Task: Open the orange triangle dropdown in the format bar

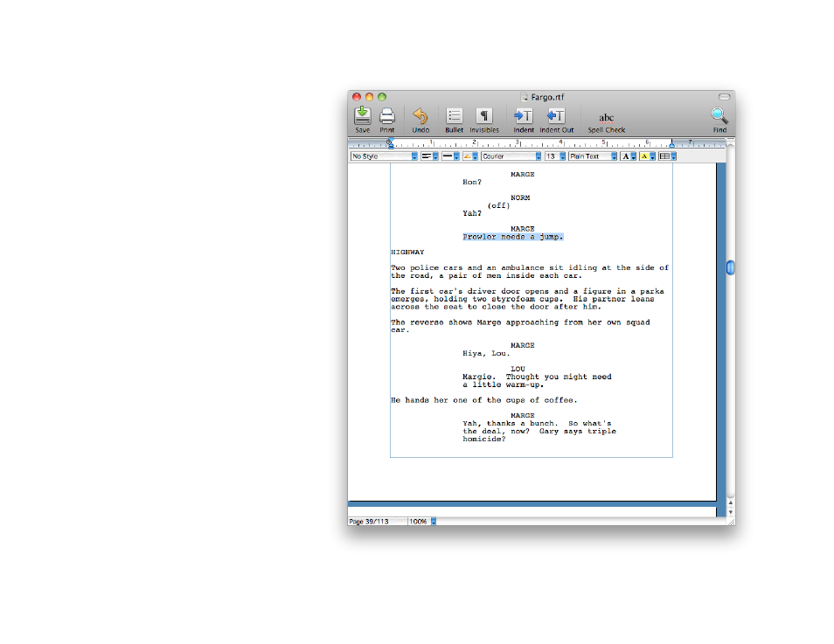Action: (470, 156)
